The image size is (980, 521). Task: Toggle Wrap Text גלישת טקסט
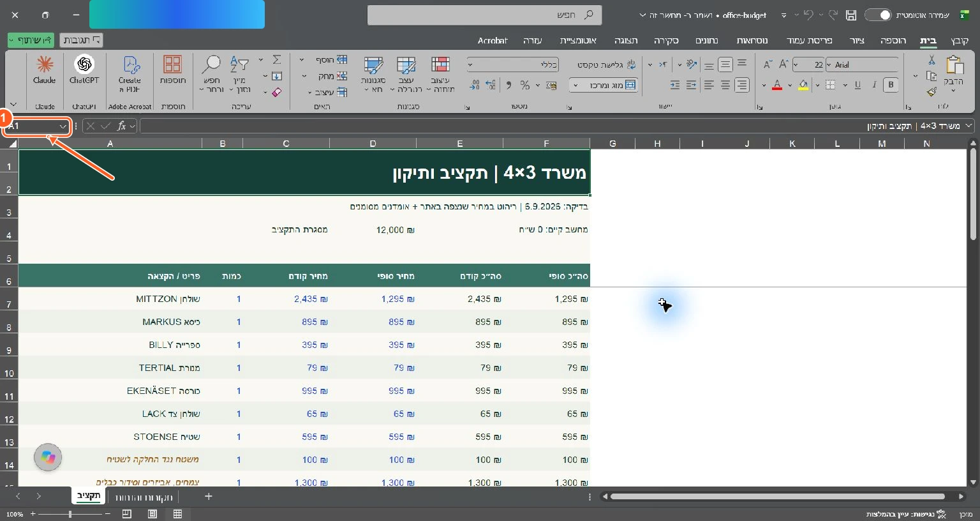pyautogui.click(x=607, y=64)
